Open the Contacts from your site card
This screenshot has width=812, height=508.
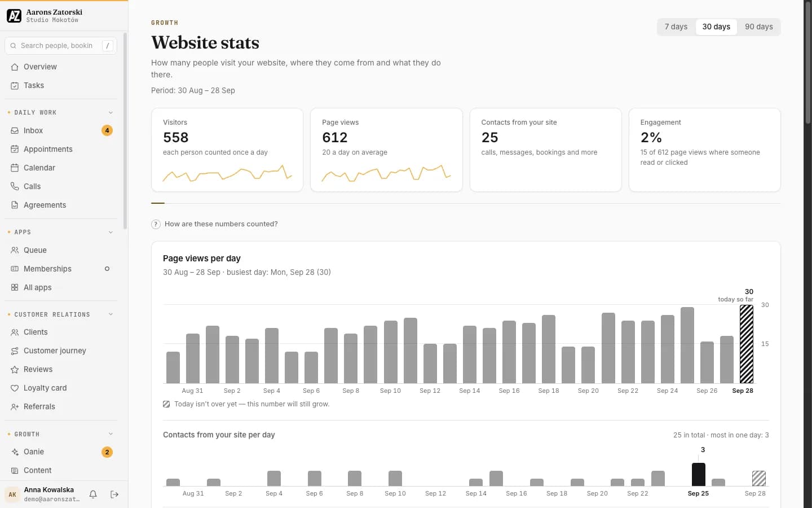click(545, 150)
